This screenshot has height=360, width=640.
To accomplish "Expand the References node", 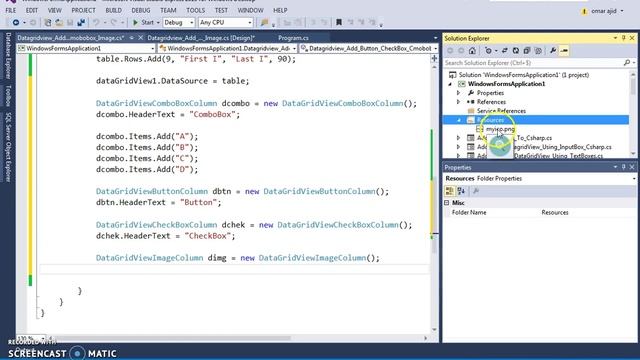I will [x=458, y=102].
